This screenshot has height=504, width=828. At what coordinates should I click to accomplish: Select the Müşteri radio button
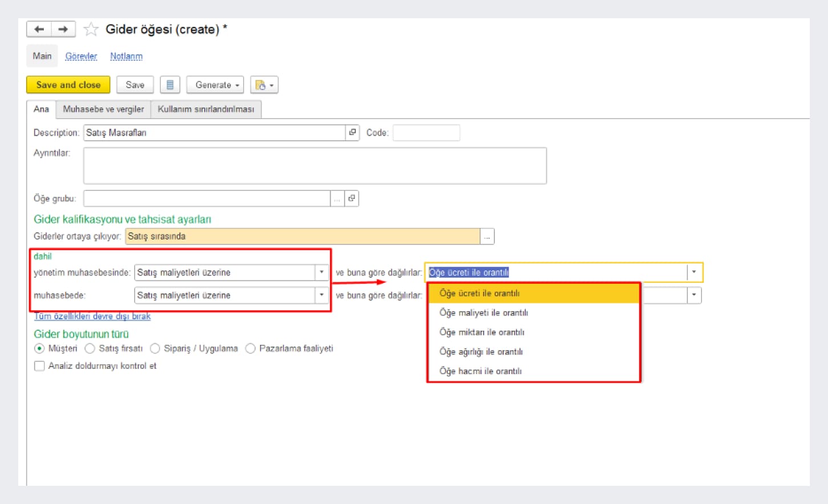(39, 348)
